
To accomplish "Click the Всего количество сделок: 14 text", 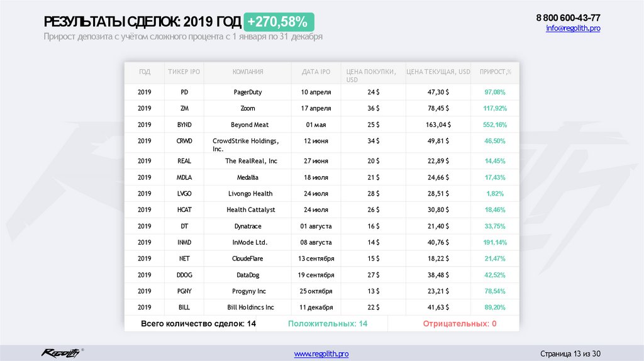I will tap(190, 323).
